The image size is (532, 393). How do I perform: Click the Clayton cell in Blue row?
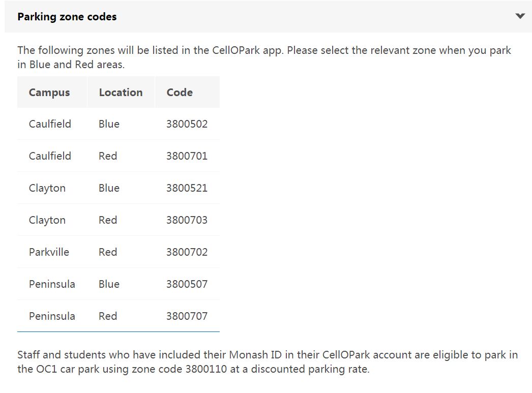[x=47, y=188]
